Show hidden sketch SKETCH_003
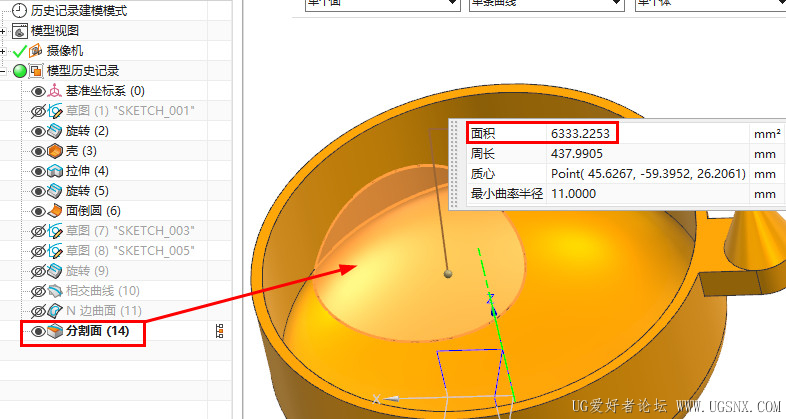Screen dimensions: 786x419 coord(38,231)
